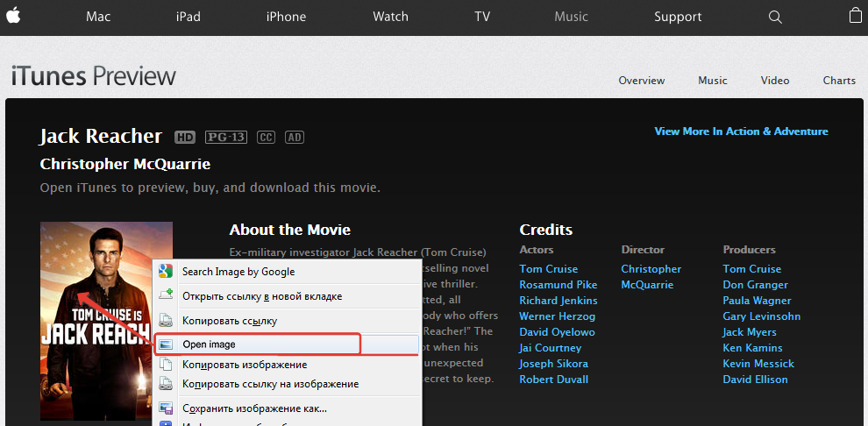Viewport: 868px width, 426px height.
Task: Open Watch in the navigation bar
Action: [x=390, y=17]
